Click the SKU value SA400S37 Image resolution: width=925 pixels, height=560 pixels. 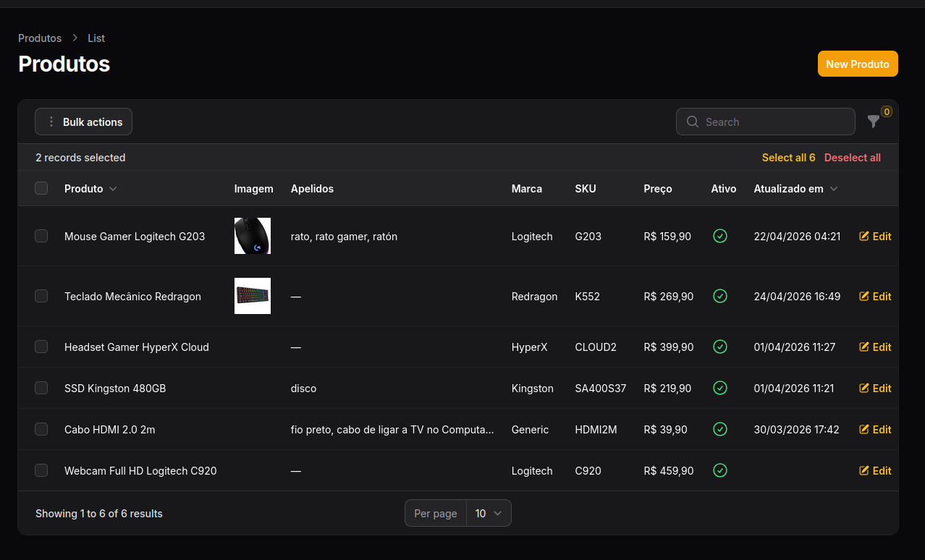[601, 389]
